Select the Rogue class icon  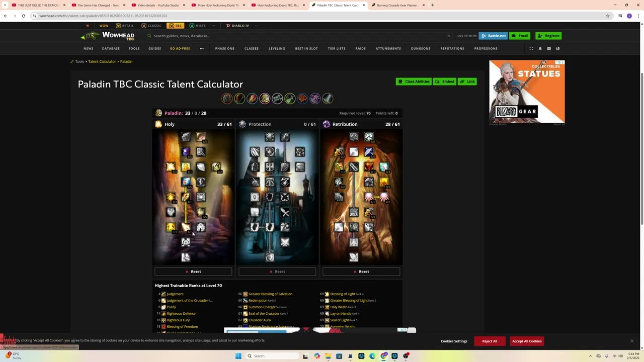pos(290,99)
